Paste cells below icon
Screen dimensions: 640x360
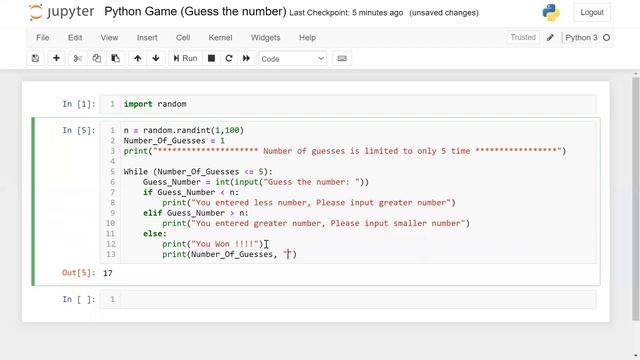click(x=116, y=58)
